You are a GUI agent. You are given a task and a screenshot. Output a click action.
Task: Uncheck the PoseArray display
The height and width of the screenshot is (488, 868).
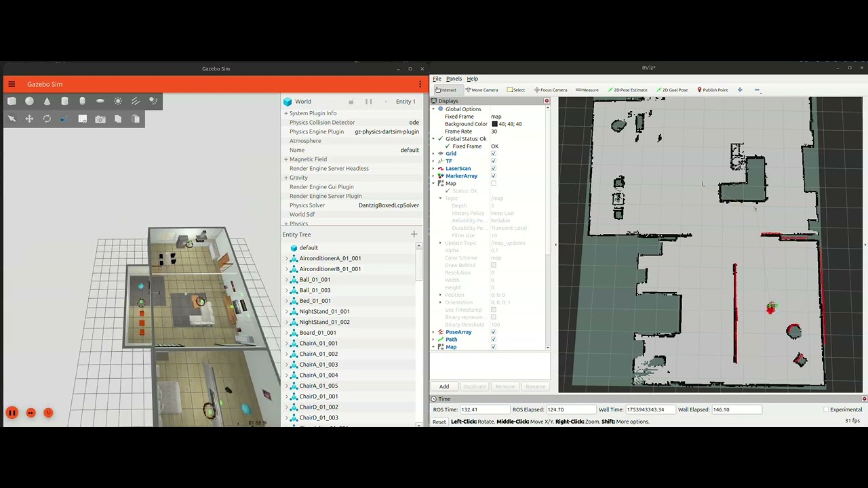pyautogui.click(x=493, y=332)
